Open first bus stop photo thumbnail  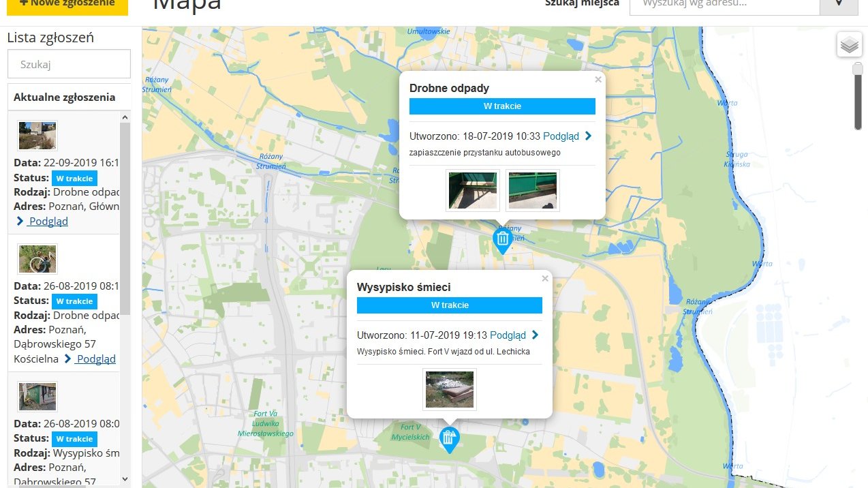[473, 191]
